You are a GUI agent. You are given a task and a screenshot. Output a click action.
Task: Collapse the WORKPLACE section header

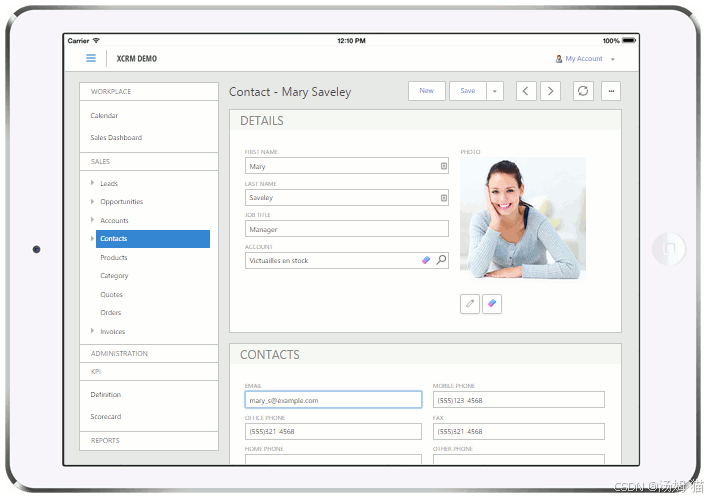149,91
